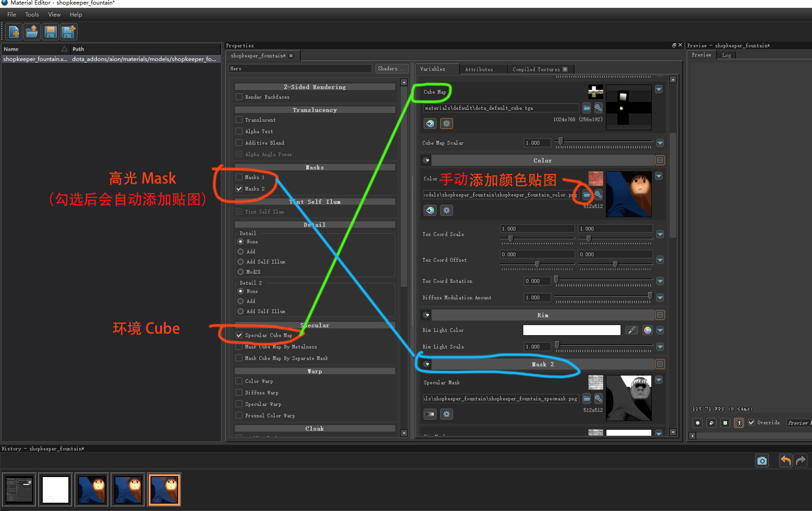Create a new material with the first toolbar icon
The height and width of the screenshot is (511, 812).
coord(13,31)
